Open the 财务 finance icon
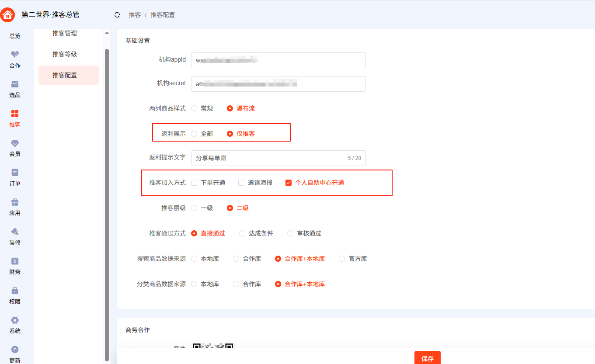This screenshot has height=364, width=595. [15, 261]
